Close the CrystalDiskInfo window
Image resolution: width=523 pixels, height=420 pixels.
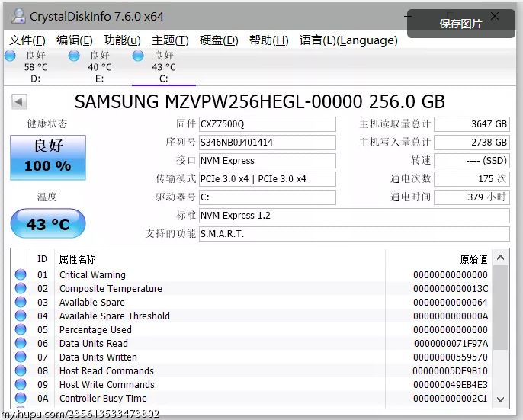(x=495, y=16)
